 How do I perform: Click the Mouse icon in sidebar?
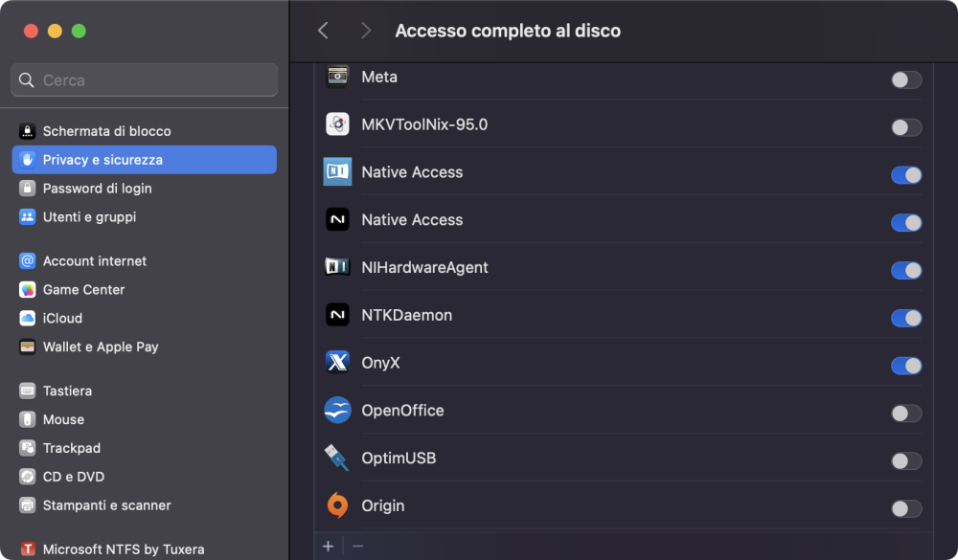click(x=27, y=419)
